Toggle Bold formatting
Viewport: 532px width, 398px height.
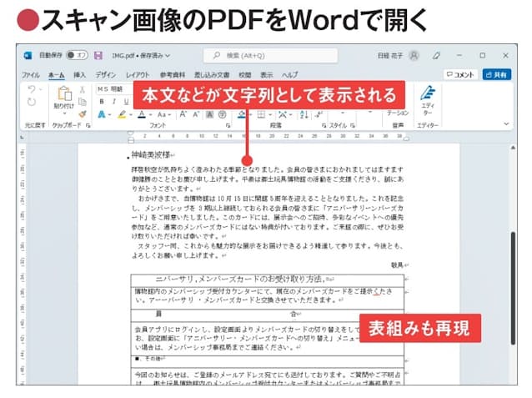(102, 101)
